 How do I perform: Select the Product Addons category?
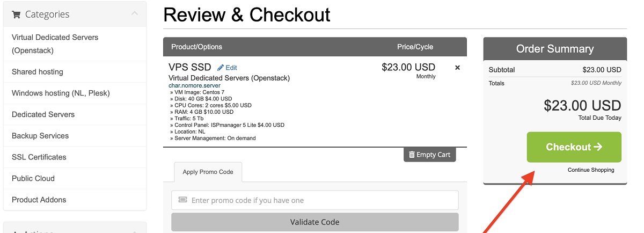click(x=39, y=200)
